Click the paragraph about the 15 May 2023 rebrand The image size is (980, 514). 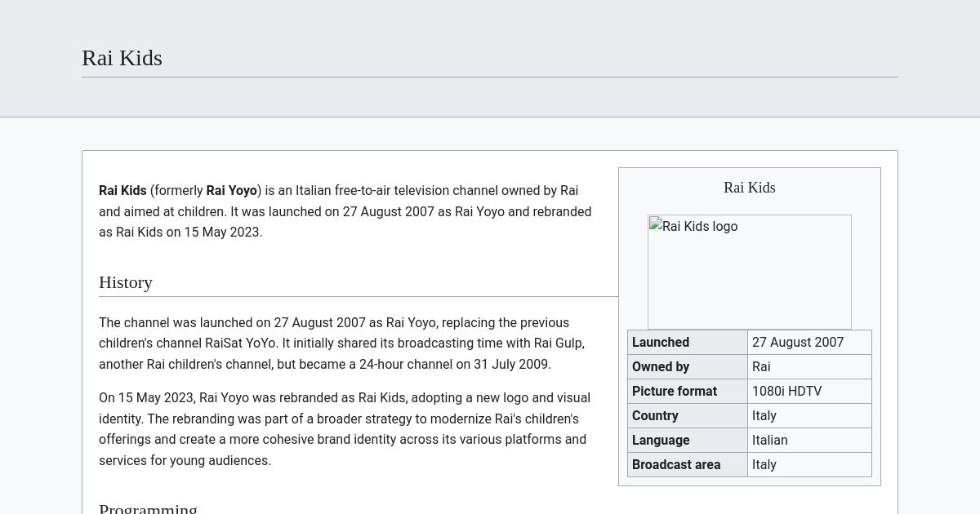[x=345, y=429]
